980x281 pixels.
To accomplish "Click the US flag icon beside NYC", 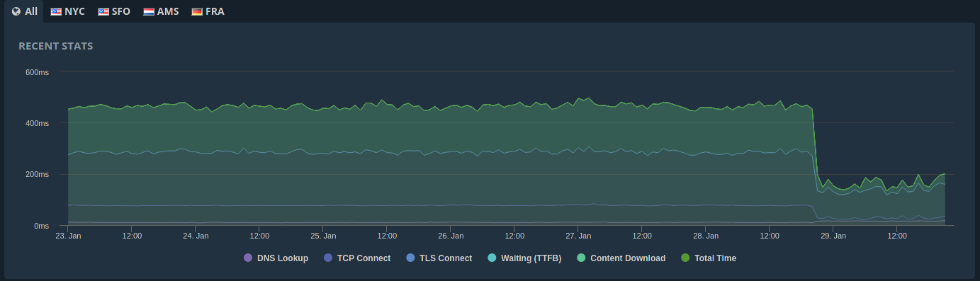I will click(x=56, y=12).
